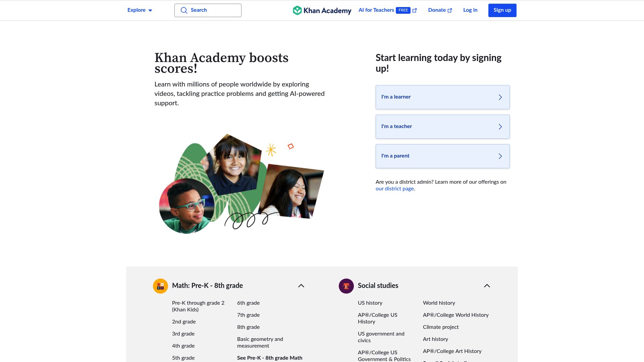Click the arrow on I'm a learner

coord(500,97)
